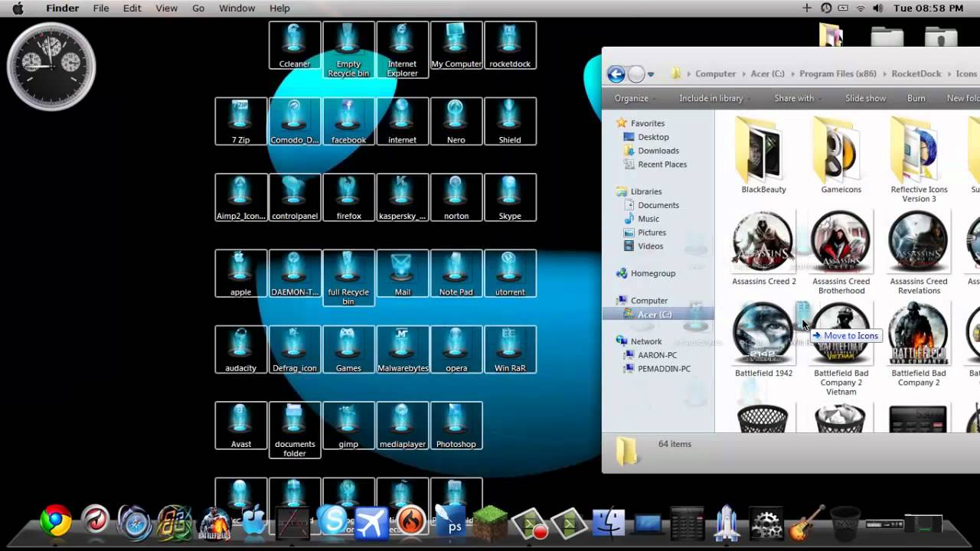Image resolution: width=980 pixels, height=551 pixels.
Task: Open the Finder face icon in dock
Action: pos(609,523)
